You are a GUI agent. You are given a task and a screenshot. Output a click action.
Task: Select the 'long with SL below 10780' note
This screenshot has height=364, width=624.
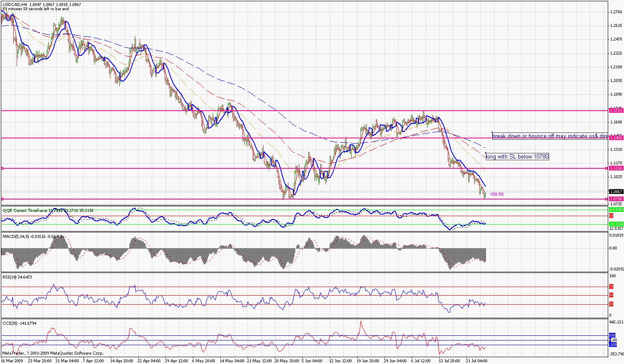(x=517, y=157)
